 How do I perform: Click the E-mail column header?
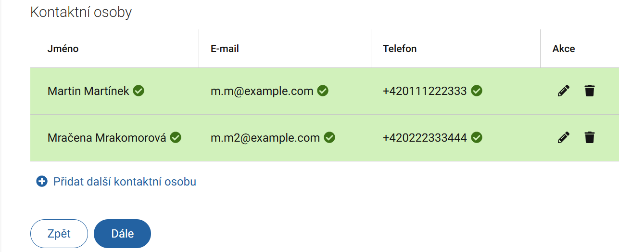pos(225,49)
